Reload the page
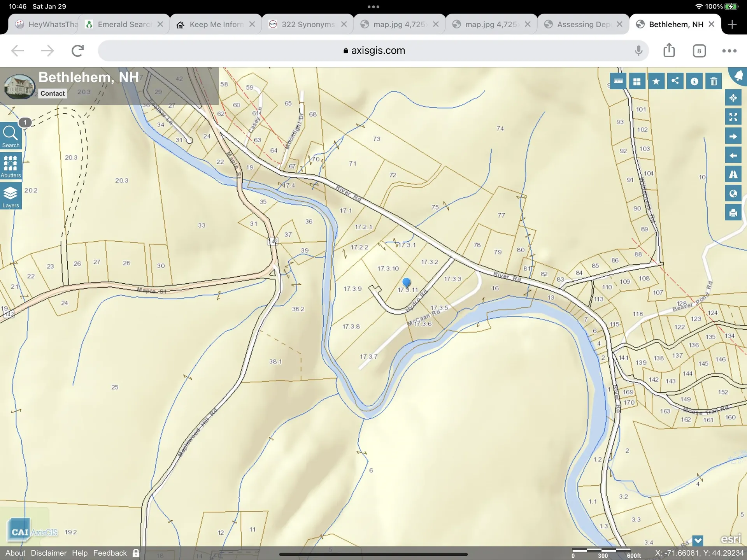Image resolution: width=747 pixels, height=560 pixels. click(x=77, y=51)
